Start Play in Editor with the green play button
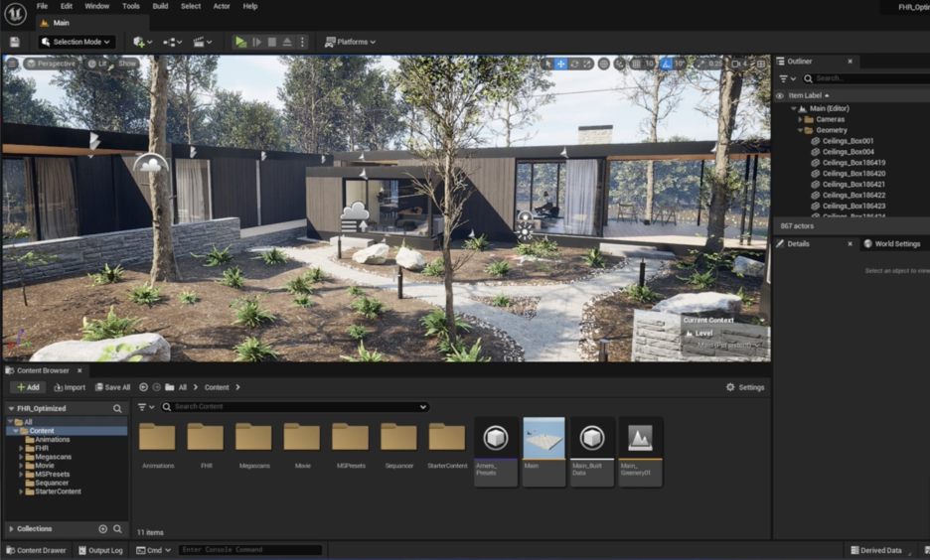Screen dimensions: 930x560 pyautogui.click(x=240, y=42)
